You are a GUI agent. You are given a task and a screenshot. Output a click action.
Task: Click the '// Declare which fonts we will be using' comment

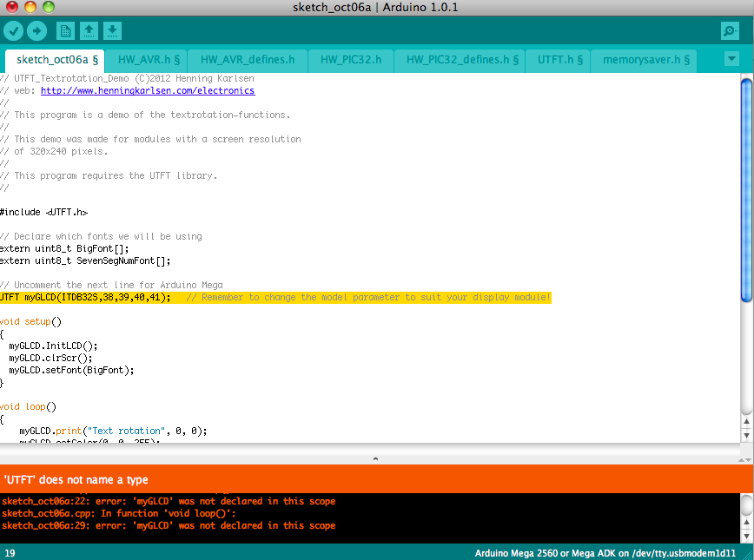[101, 236]
